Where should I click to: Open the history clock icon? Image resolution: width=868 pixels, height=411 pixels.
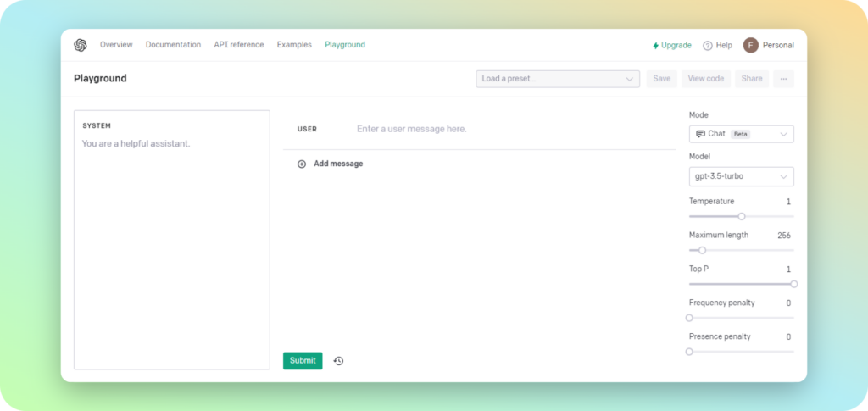pos(338,361)
